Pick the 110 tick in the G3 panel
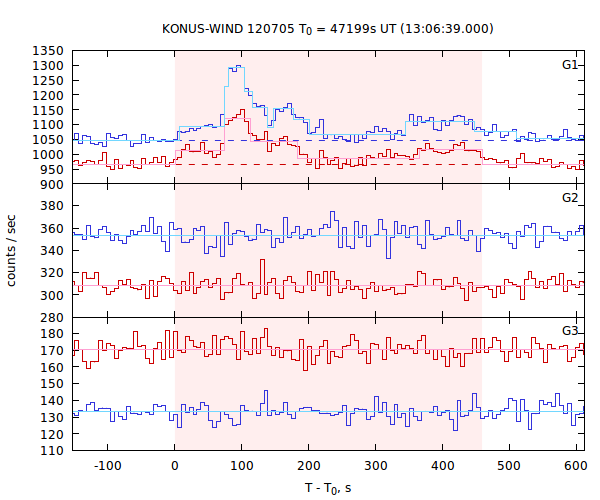 click(x=52, y=451)
